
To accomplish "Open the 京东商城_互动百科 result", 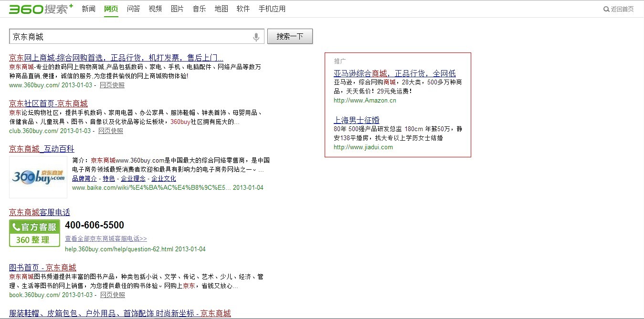I will [42, 149].
